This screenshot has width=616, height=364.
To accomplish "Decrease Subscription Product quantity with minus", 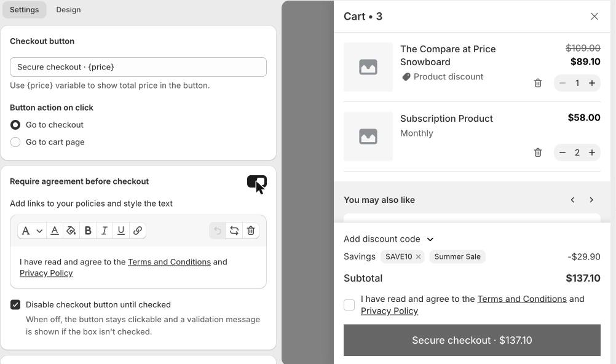I will tap(563, 152).
